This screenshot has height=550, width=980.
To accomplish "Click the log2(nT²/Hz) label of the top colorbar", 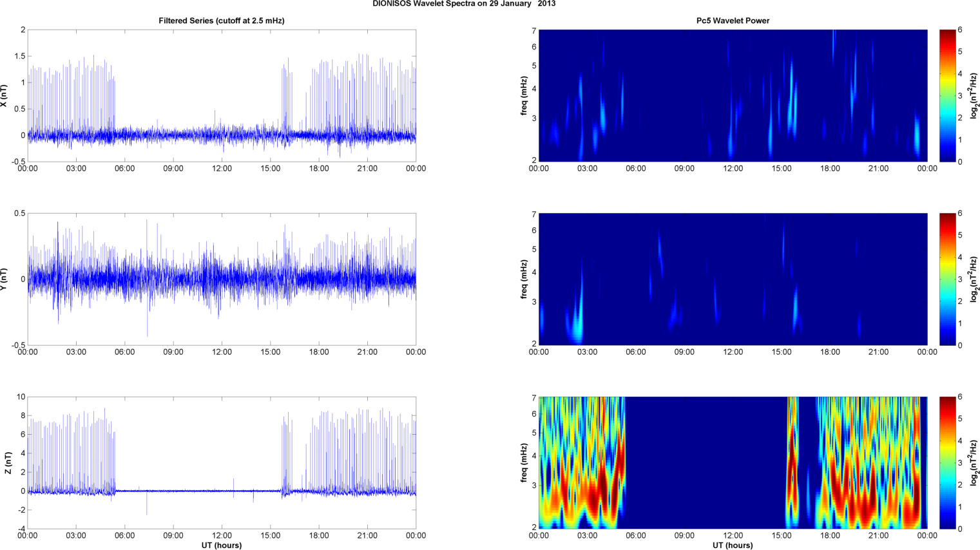I will (974, 96).
